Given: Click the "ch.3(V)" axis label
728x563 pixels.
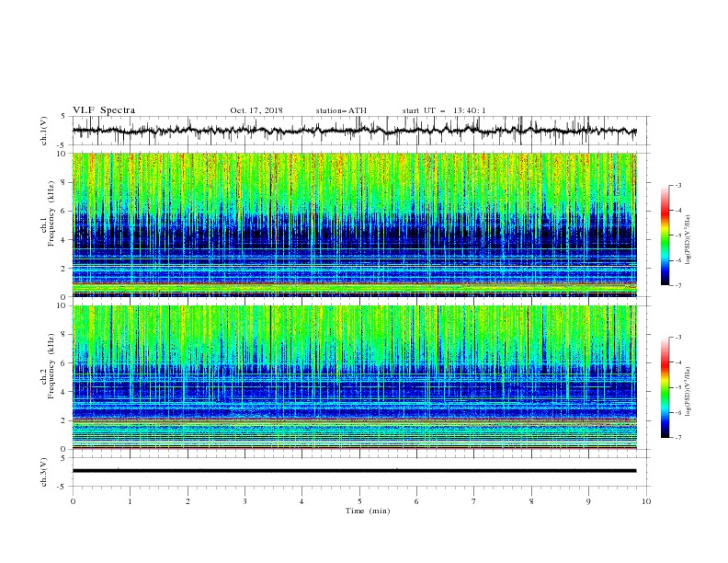Looking at the screenshot, I should coord(44,472).
